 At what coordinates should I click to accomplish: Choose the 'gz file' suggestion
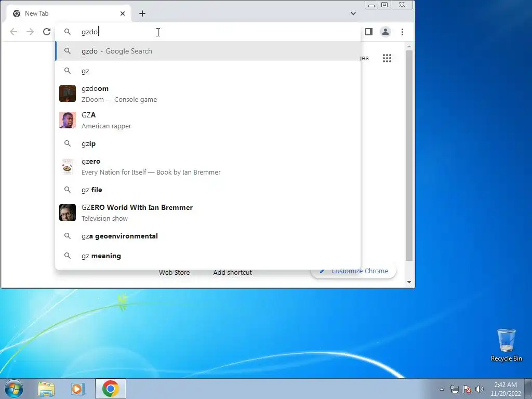pyautogui.click(x=208, y=190)
